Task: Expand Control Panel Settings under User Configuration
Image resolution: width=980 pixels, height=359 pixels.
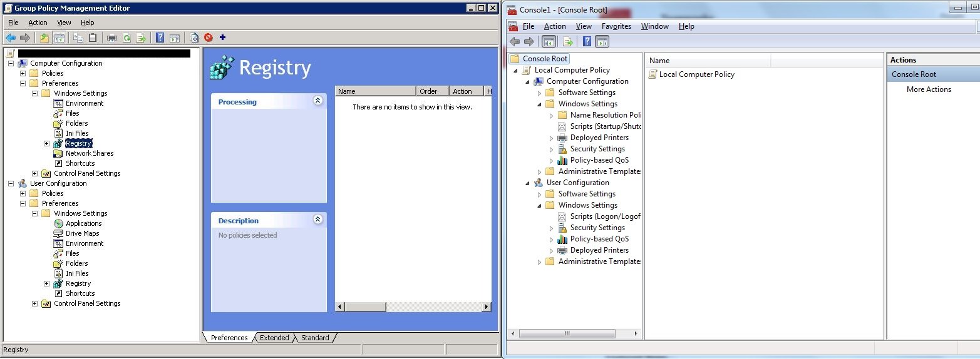Action: 34,303
